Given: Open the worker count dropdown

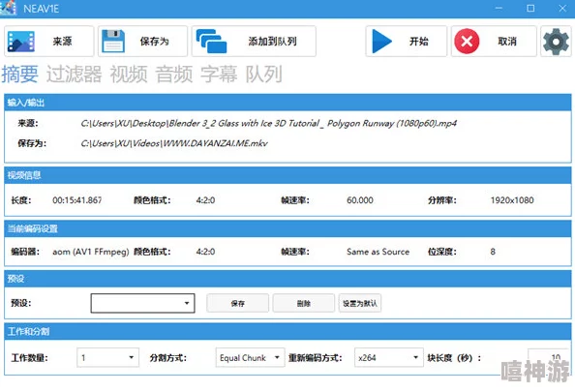Looking at the screenshot, I should click(x=107, y=357).
